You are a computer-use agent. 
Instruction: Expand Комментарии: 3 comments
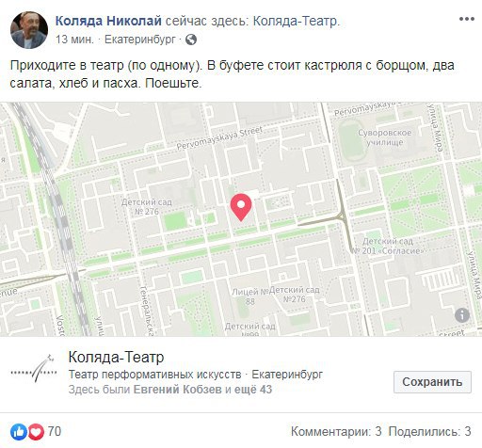tap(336, 431)
